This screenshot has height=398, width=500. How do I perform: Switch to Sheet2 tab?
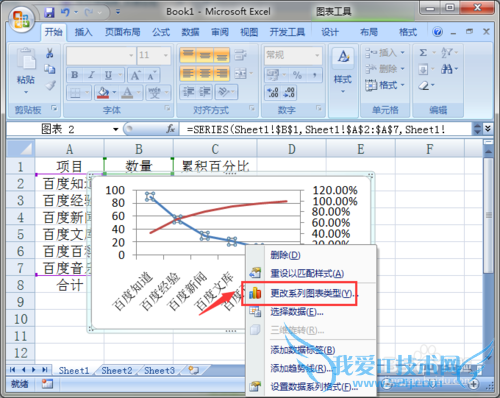point(117,370)
